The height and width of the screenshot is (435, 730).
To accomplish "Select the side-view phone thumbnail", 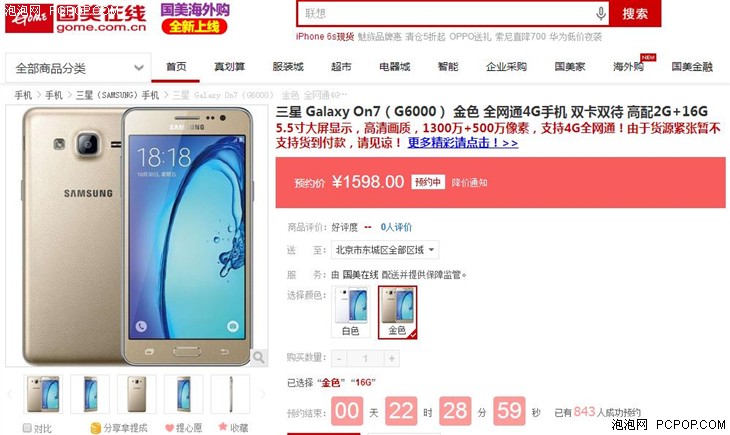I will pos(230,394).
